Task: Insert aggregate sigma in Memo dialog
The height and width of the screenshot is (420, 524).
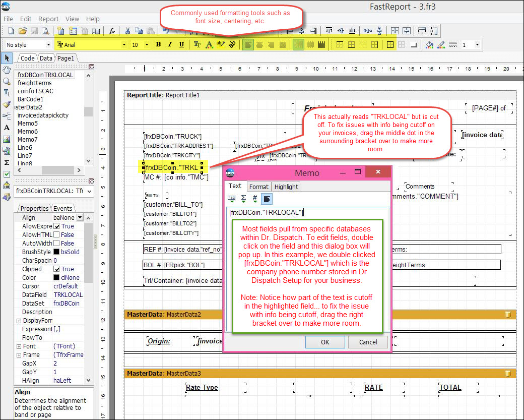Action: (x=244, y=199)
